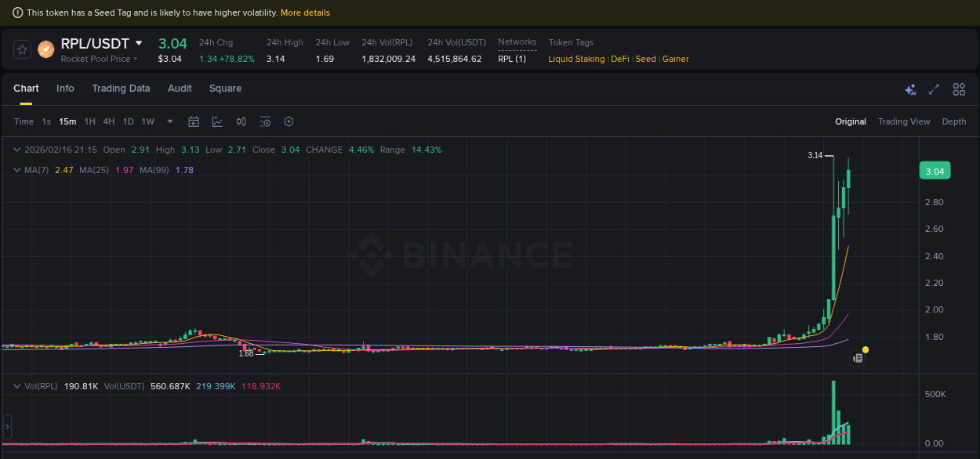Open the chart style selector icon
This screenshot has width=980, height=459.
(x=216, y=121)
